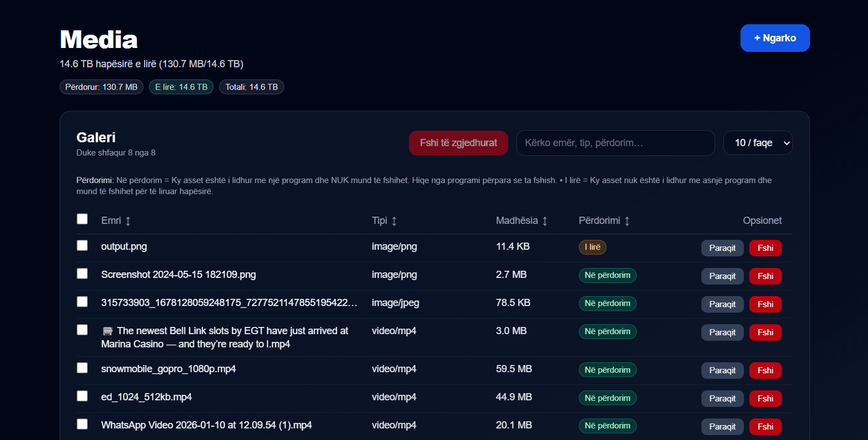The image size is (868, 440).
Task: Select the output.png row checkbox
Action: [82, 245]
